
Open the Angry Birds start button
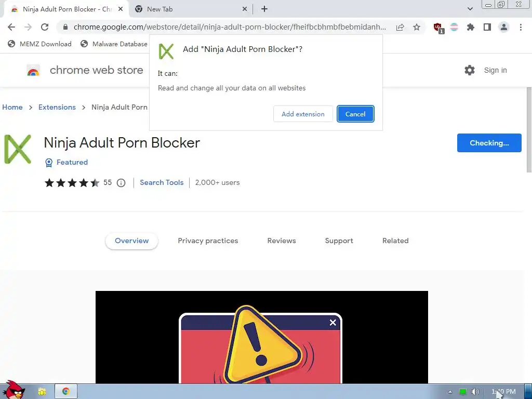[13, 390]
